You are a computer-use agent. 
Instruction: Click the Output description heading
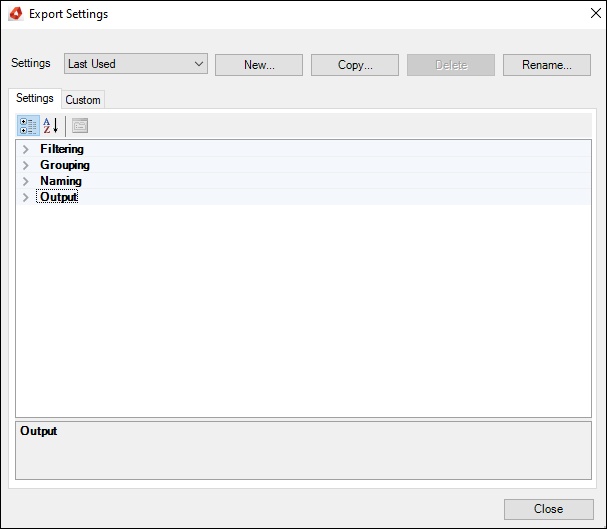pos(39,431)
